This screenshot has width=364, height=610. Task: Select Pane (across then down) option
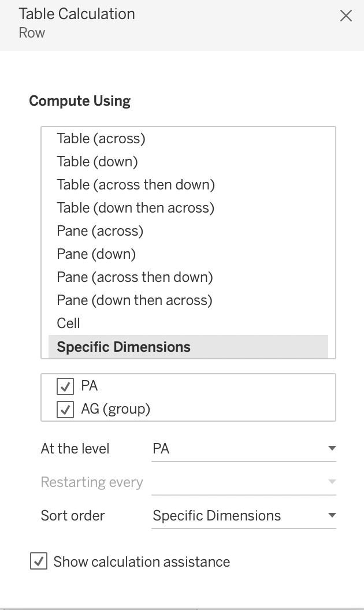[x=135, y=277]
